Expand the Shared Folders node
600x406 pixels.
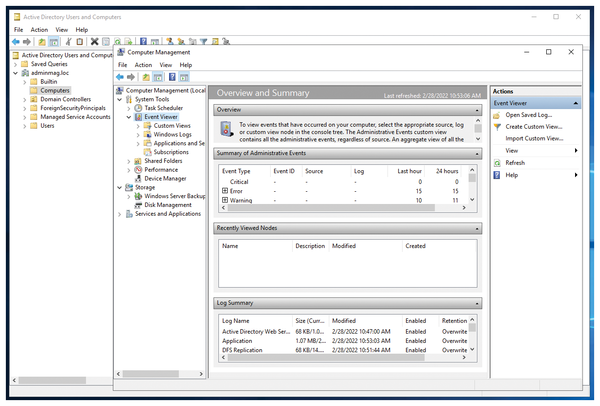pos(129,161)
